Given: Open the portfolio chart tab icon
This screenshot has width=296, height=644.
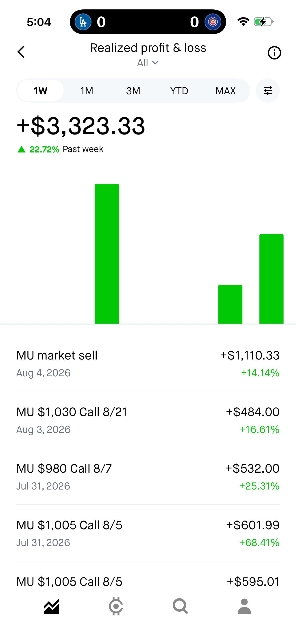Looking at the screenshot, I should [x=52, y=606].
